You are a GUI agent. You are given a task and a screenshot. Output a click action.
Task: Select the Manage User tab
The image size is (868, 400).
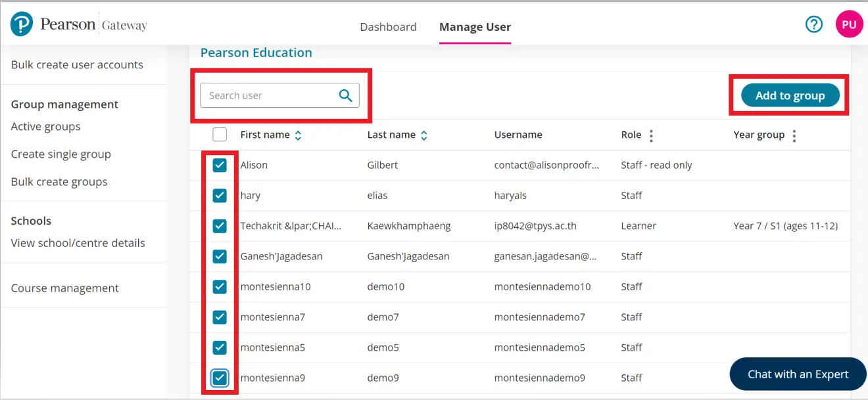point(475,27)
